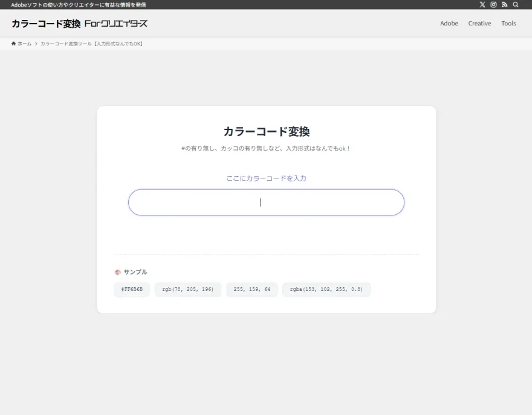
Task: Click the flower emoji next to サンプル
Action: (x=117, y=272)
